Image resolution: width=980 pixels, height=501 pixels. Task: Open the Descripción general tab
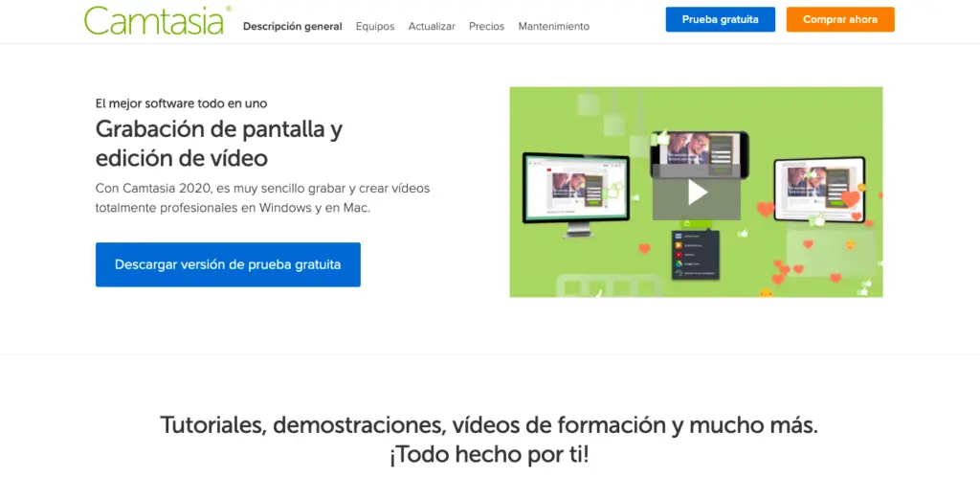[x=293, y=26]
